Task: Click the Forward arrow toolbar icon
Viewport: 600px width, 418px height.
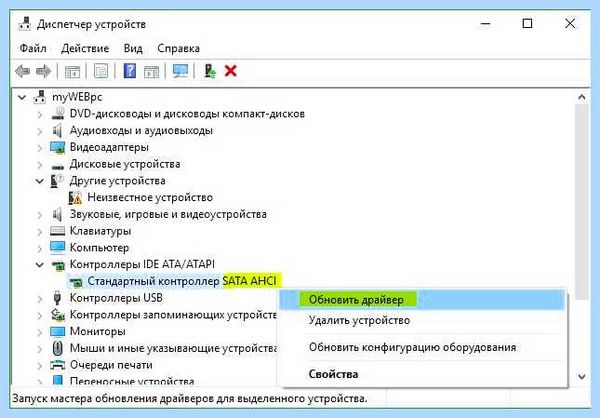Action: (x=43, y=71)
